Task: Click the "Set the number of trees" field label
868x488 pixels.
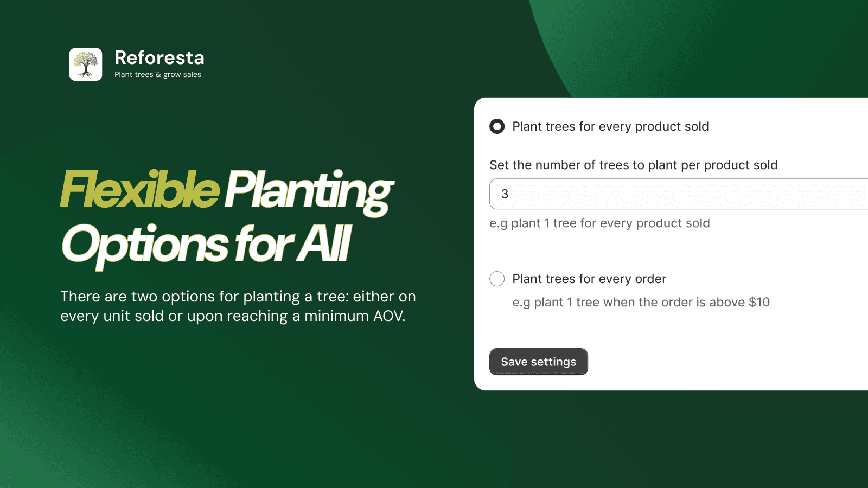Action: (633, 165)
